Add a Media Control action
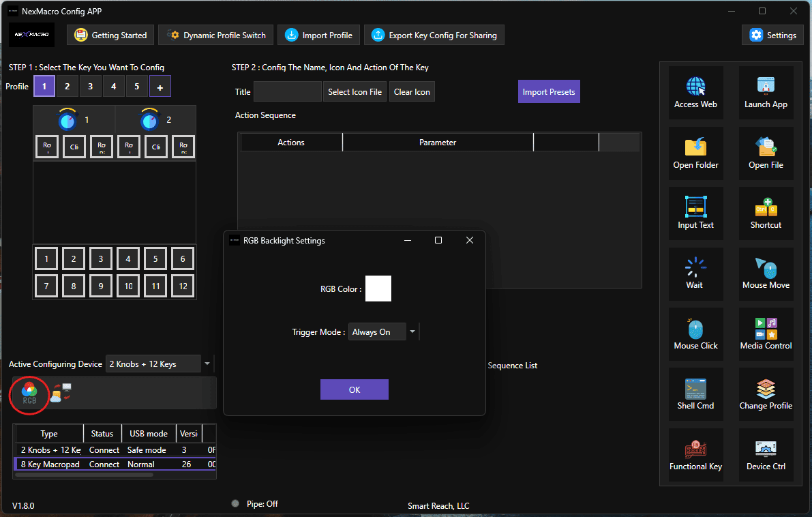Screen dimensions: 812x517 [766, 334]
